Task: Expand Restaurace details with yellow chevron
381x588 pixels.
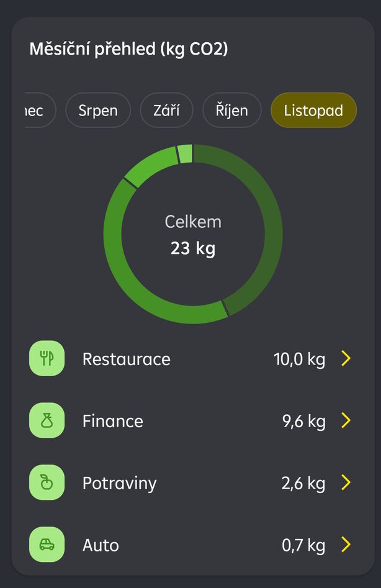Action: coord(346,358)
